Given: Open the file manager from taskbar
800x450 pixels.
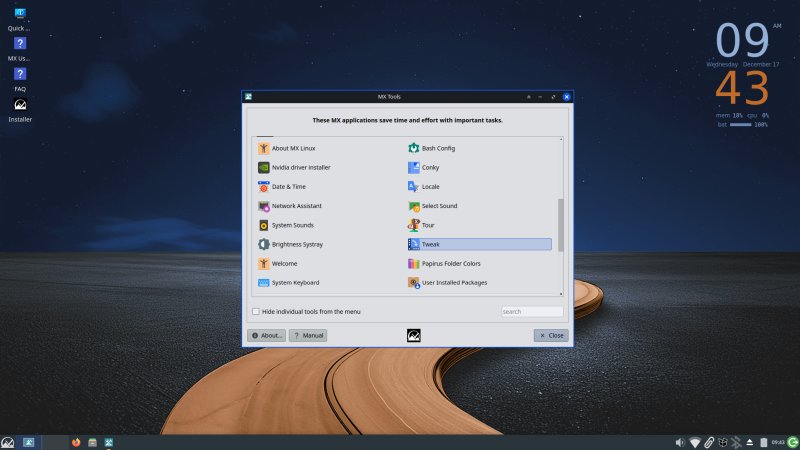Looking at the screenshot, I should pyautogui.click(x=92, y=442).
